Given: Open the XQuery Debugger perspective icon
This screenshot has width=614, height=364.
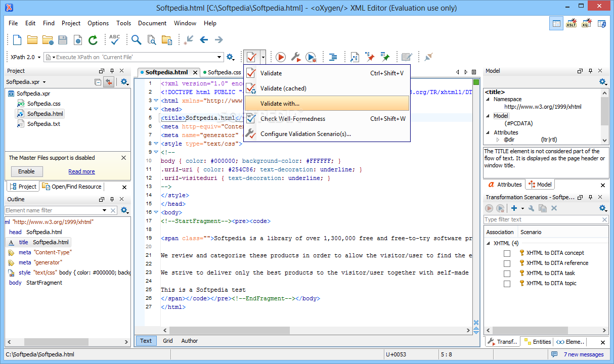Looking at the screenshot, I should click(x=586, y=23).
